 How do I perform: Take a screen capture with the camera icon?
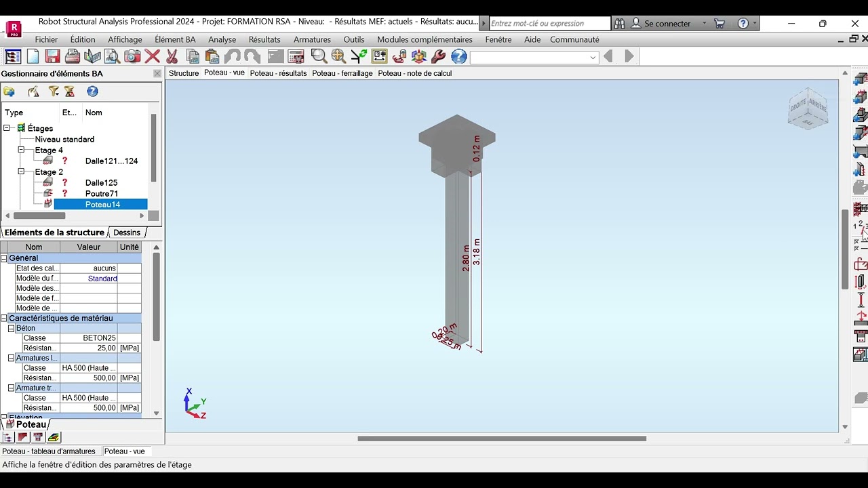132,56
